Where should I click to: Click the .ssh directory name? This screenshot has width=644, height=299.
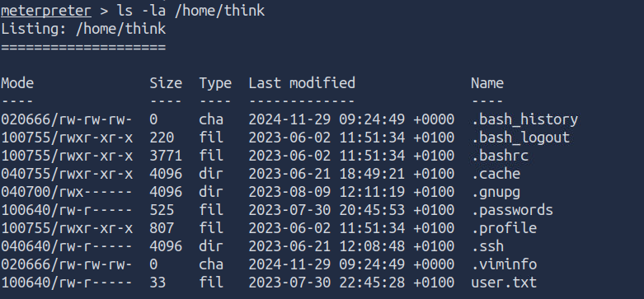tap(487, 246)
